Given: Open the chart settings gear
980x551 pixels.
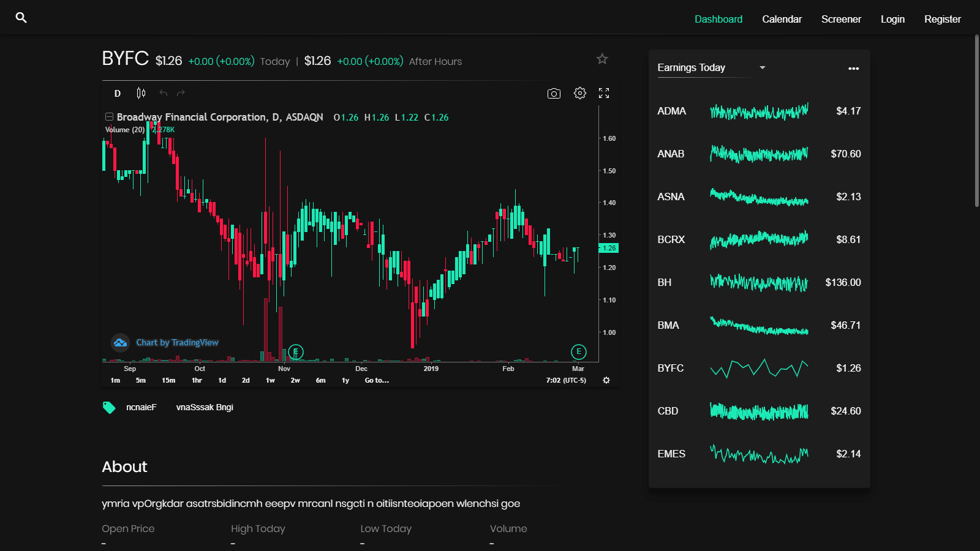Looking at the screenshot, I should [x=579, y=93].
